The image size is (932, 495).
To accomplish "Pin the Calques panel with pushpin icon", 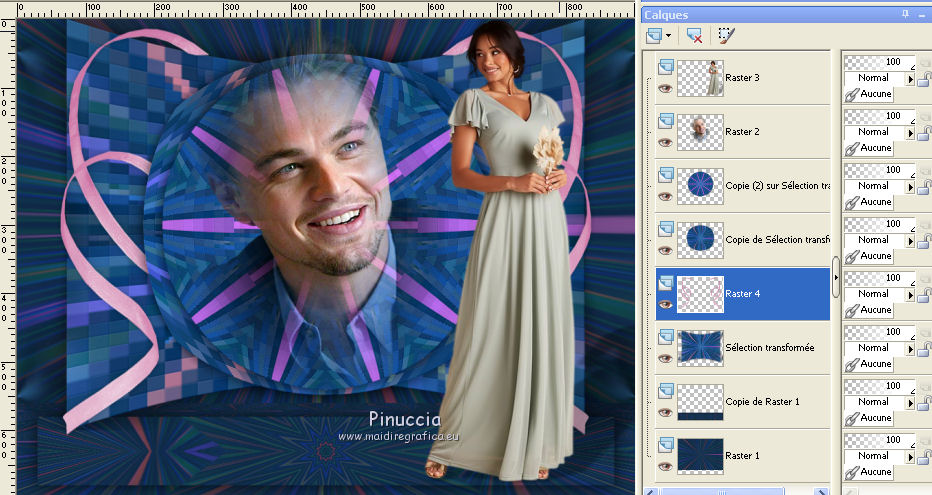I will click(x=905, y=14).
